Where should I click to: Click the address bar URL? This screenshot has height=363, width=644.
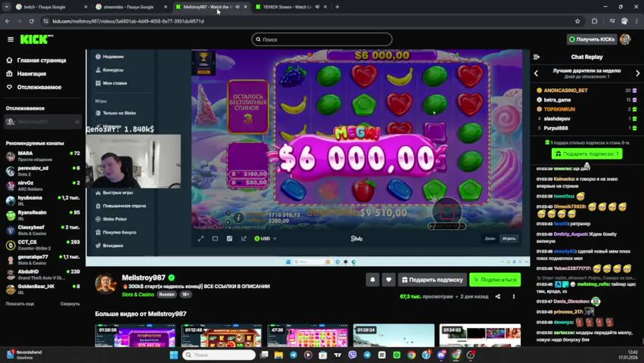click(x=128, y=21)
